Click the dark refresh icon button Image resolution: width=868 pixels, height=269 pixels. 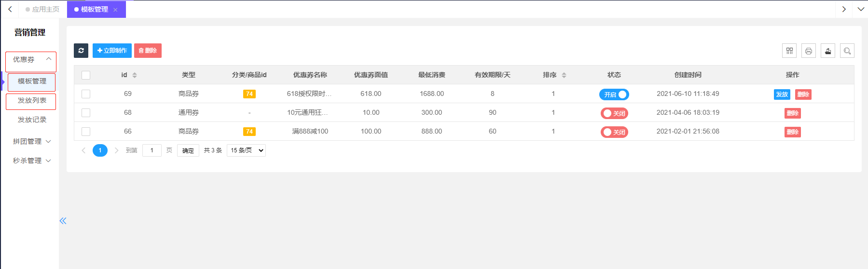[x=81, y=51]
